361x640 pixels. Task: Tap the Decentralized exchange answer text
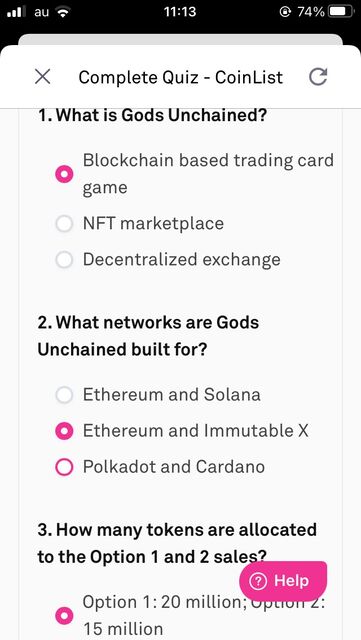pos(182,260)
